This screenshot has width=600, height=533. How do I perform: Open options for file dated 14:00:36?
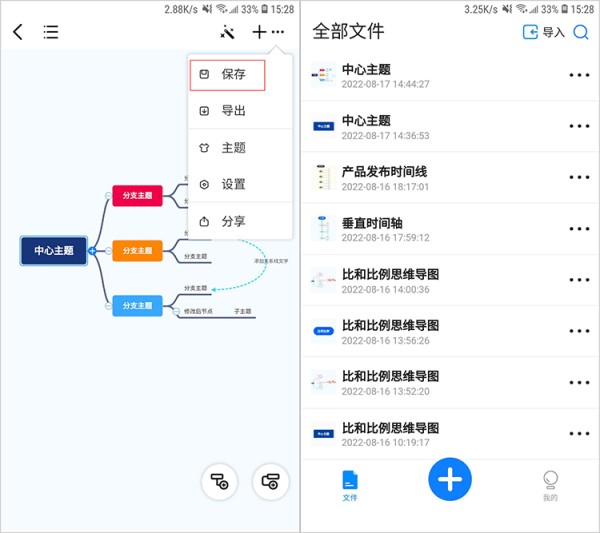pos(579,280)
